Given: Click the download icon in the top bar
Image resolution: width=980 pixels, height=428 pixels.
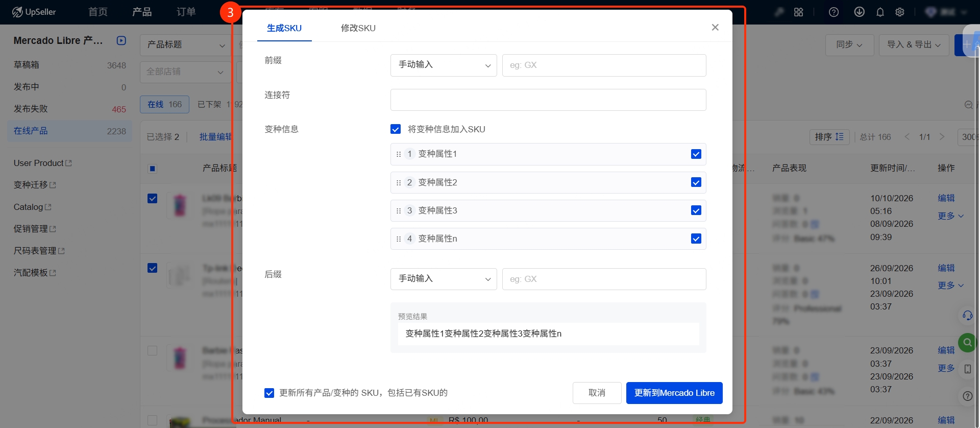Looking at the screenshot, I should pyautogui.click(x=860, y=12).
